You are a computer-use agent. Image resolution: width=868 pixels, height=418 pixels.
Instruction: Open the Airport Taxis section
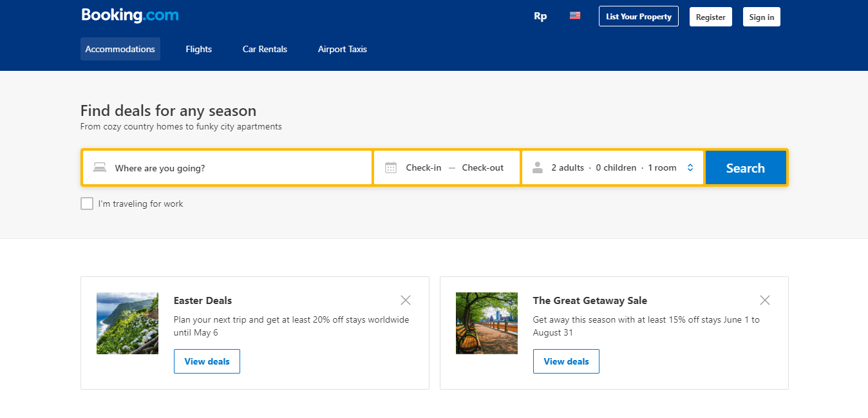[342, 49]
